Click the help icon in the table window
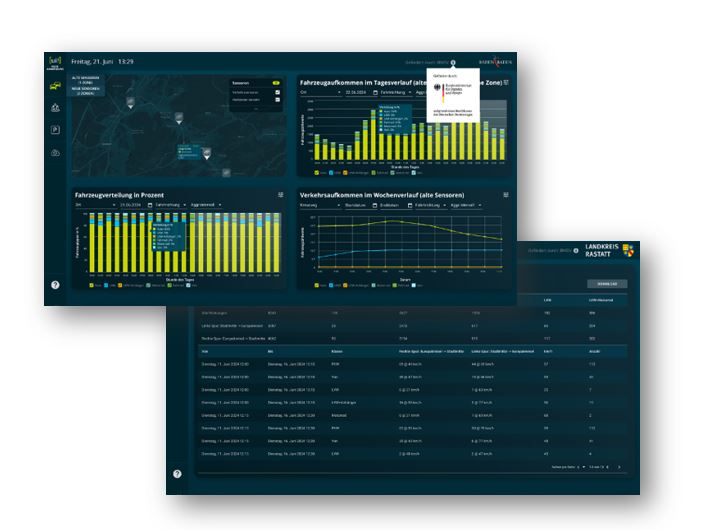710x530 pixels. point(177,473)
